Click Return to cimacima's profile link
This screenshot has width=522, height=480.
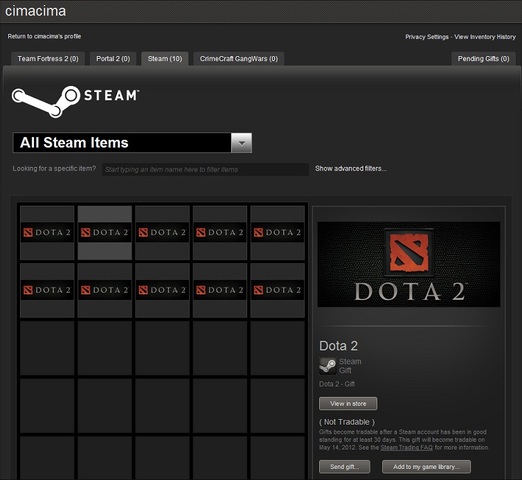(x=44, y=36)
